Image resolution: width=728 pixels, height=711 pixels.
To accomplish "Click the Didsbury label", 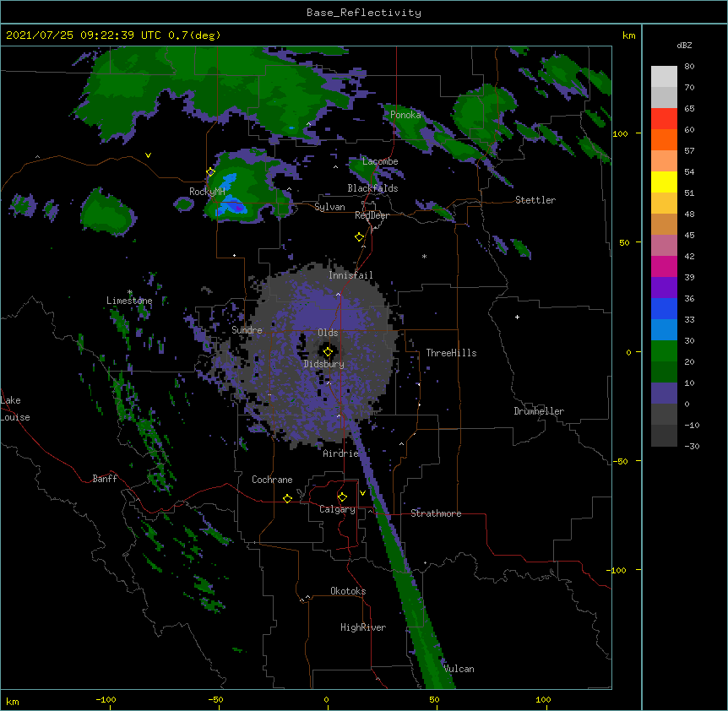I will 324,364.
